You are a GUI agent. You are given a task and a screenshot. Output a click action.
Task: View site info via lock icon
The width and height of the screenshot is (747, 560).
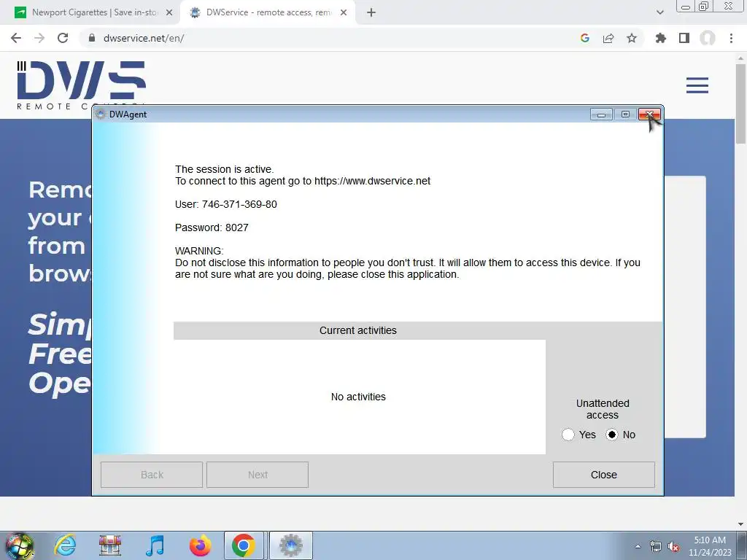[x=92, y=38]
